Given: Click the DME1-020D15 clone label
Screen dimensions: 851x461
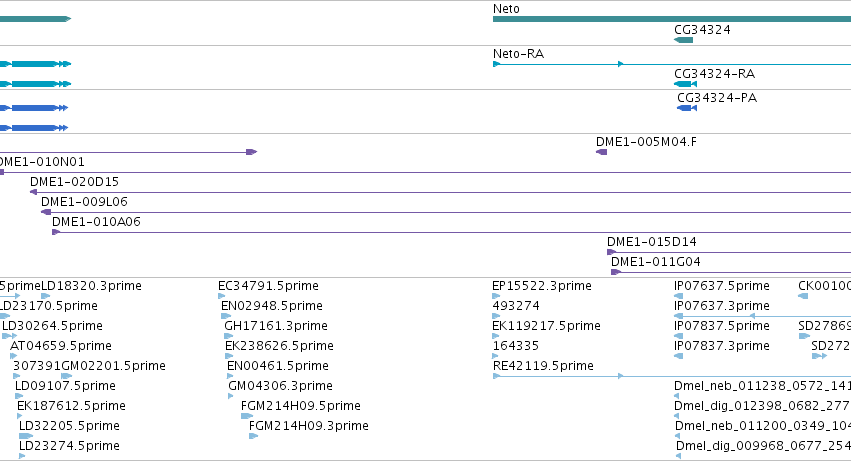Looking at the screenshot, I should pos(74,182).
